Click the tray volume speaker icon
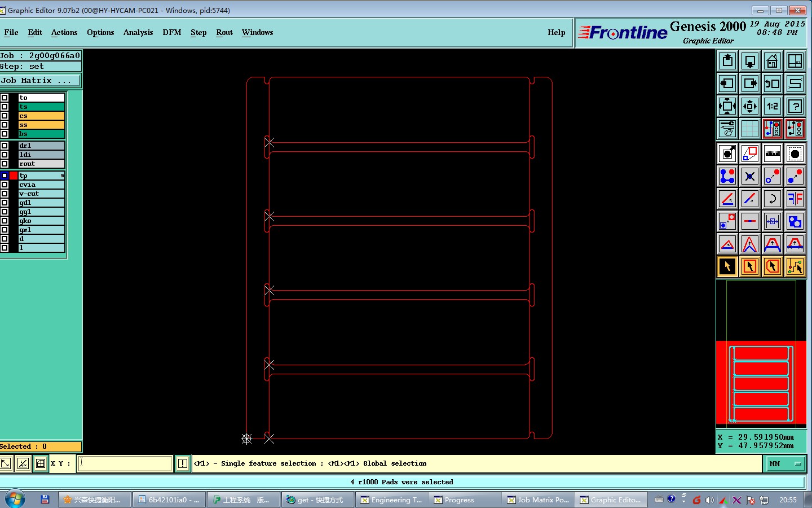The width and height of the screenshot is (812, 508). (709, 500)
